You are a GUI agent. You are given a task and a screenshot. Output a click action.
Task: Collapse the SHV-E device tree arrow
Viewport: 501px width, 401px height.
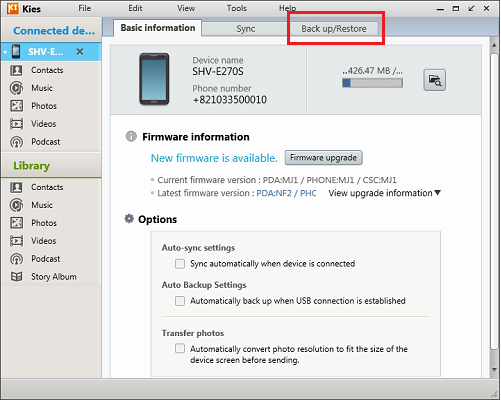point(5,52)
